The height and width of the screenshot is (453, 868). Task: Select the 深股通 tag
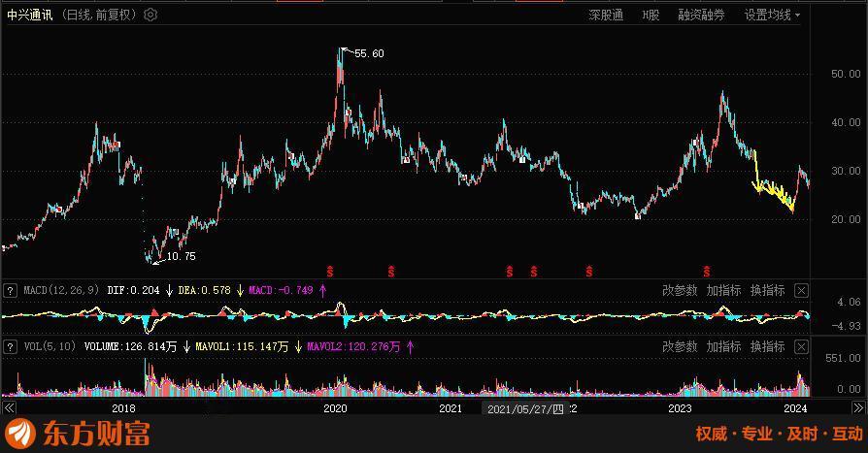tap(606, 15)
